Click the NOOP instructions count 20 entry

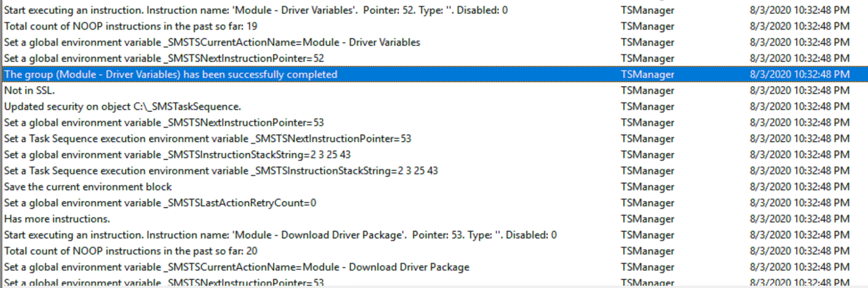pyautogui.click(x=131, y=251)
